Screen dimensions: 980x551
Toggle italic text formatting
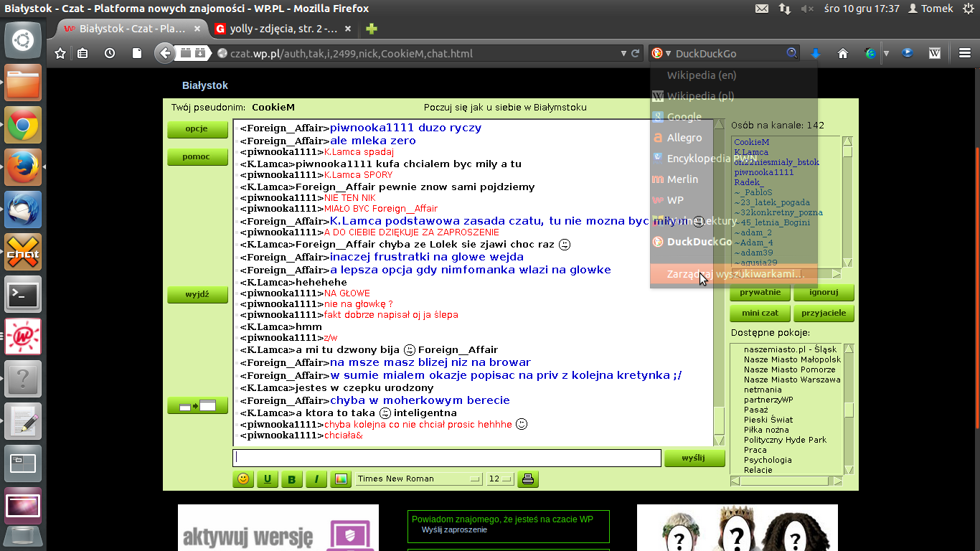tap(316, 479)
